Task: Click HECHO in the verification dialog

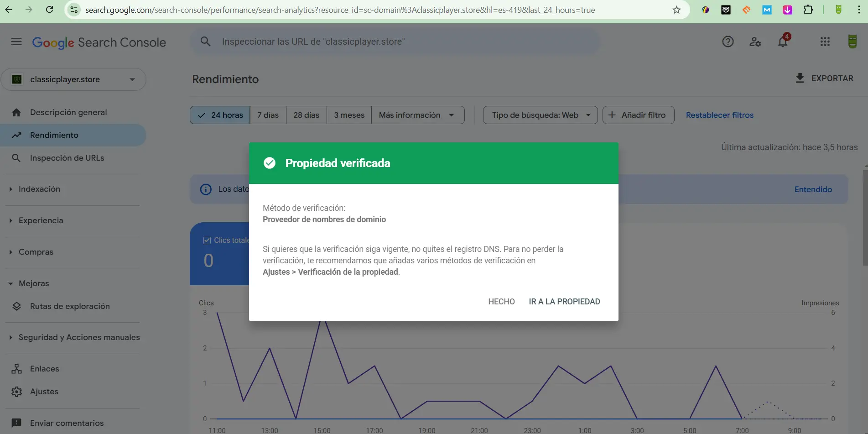Action: point(501,302)
